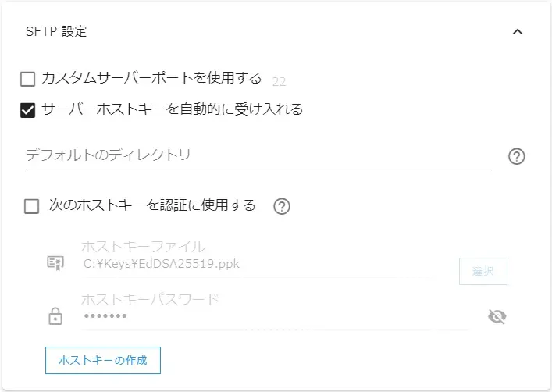The width and height of the screenshot is (552, 392).
Task: Click the SFTP 設定 header title
Action: coord(56,32)
